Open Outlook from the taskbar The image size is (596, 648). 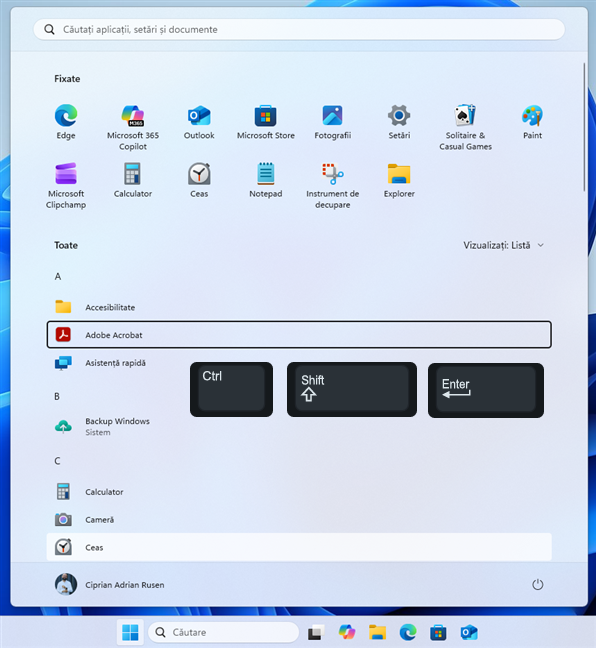[469, 632]
